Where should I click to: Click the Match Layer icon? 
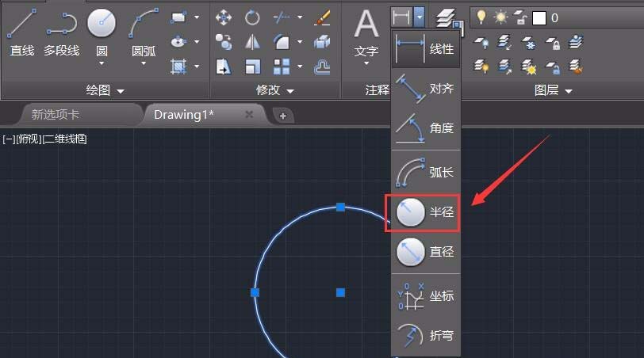click(576, 67)
